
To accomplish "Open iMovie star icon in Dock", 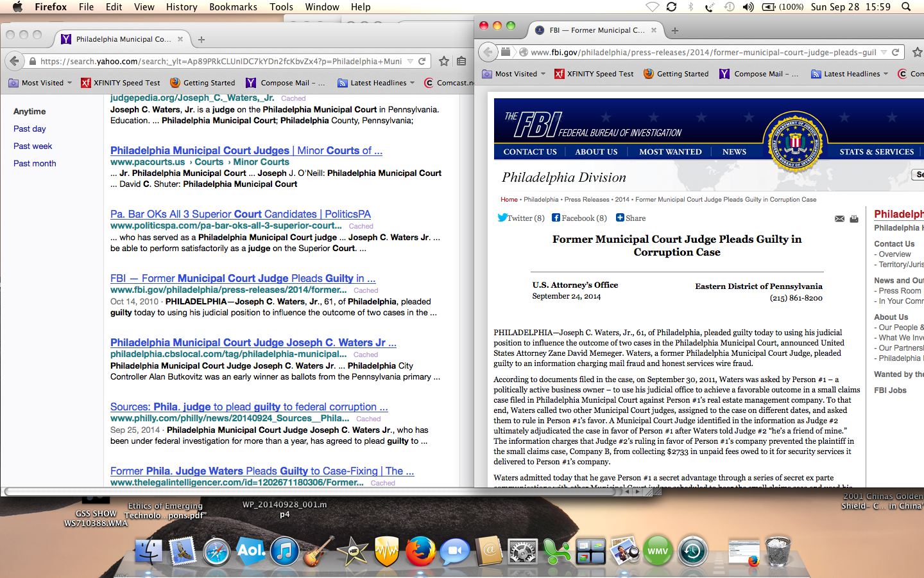I will pyautogui.click(x=352, y=552).
